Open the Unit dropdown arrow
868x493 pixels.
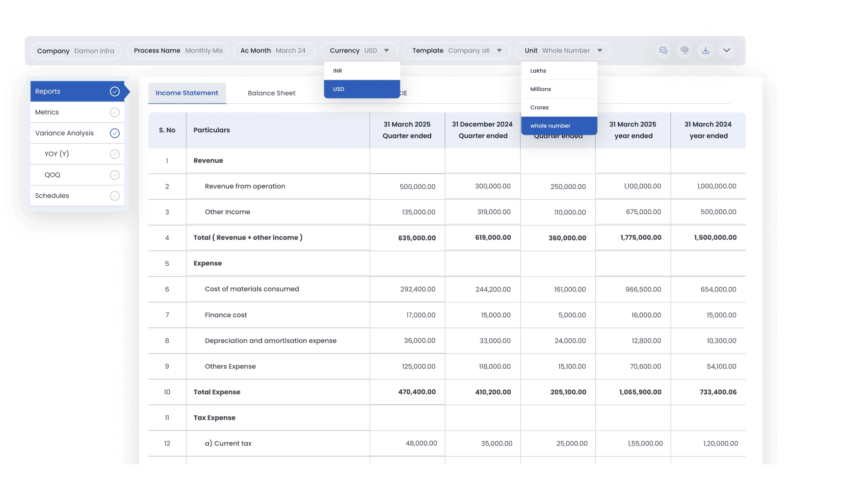(x=600, y=51)
